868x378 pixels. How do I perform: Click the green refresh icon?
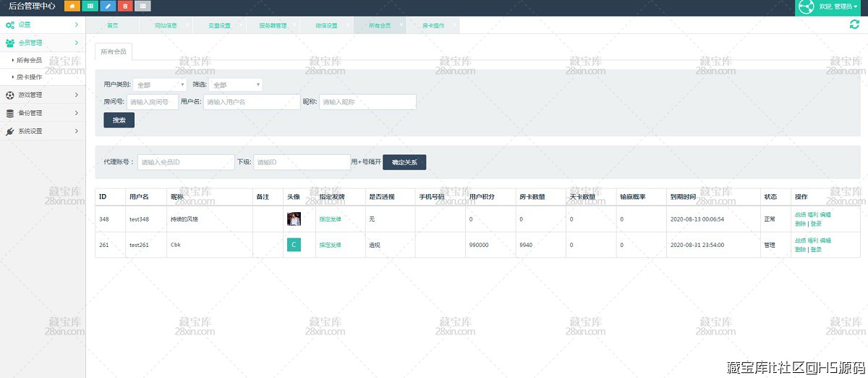(x=854, y=25)
